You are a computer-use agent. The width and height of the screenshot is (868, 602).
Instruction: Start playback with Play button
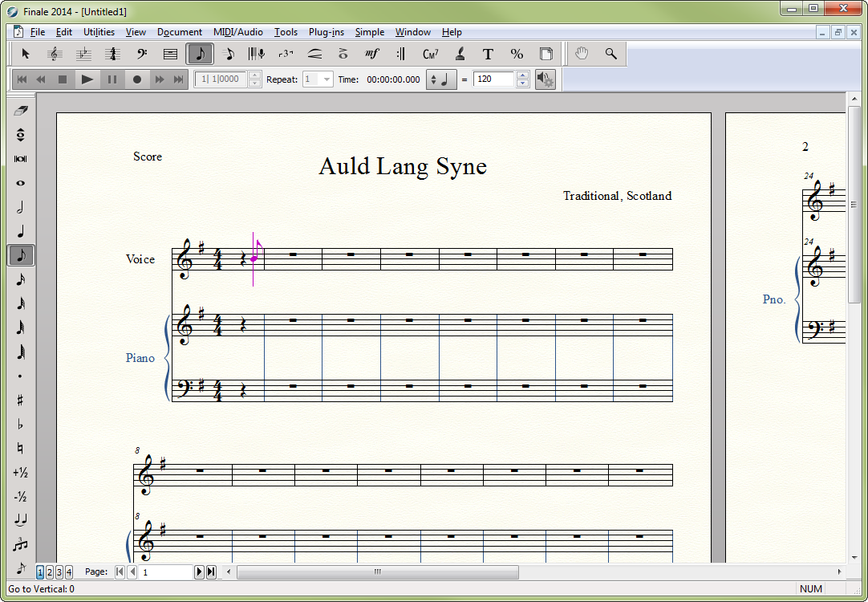click(87, 79)
